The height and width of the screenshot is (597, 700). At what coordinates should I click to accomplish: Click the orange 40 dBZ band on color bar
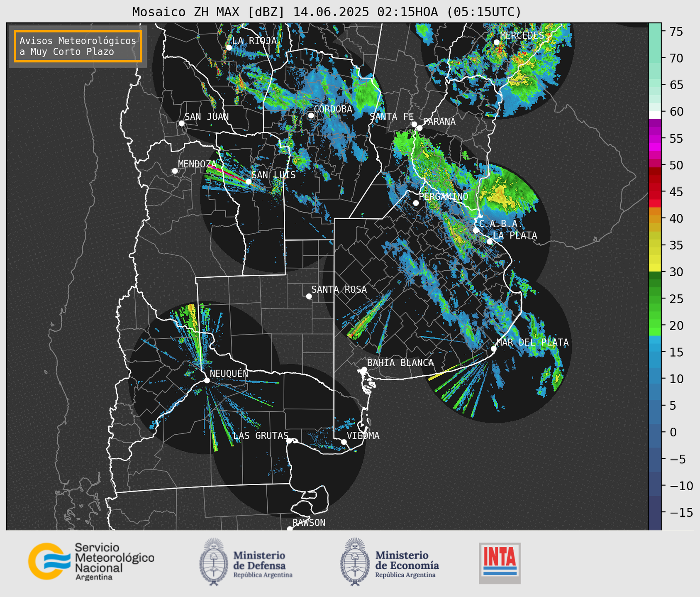654,218
